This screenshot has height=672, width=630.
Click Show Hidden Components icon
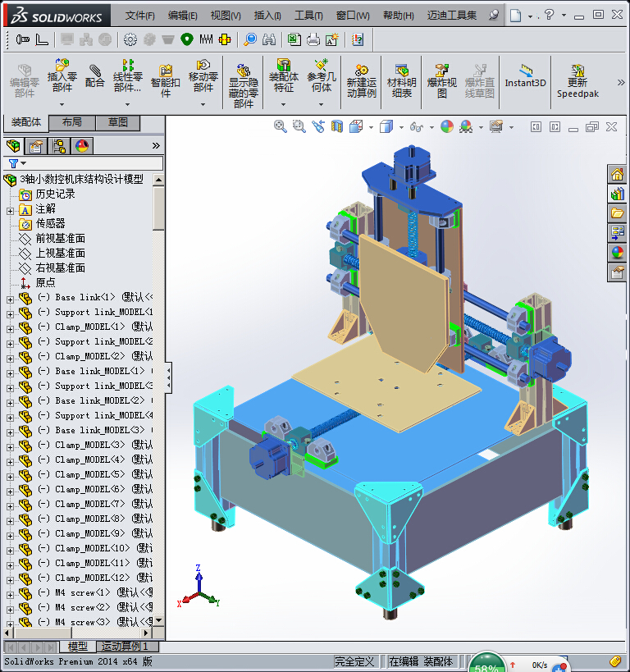[244, 85]
